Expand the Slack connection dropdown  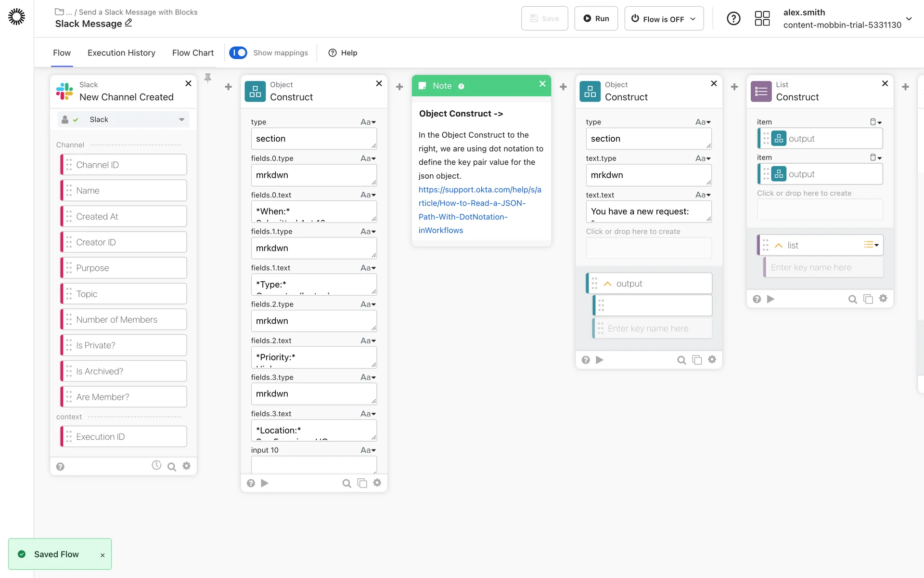(181, 119)
